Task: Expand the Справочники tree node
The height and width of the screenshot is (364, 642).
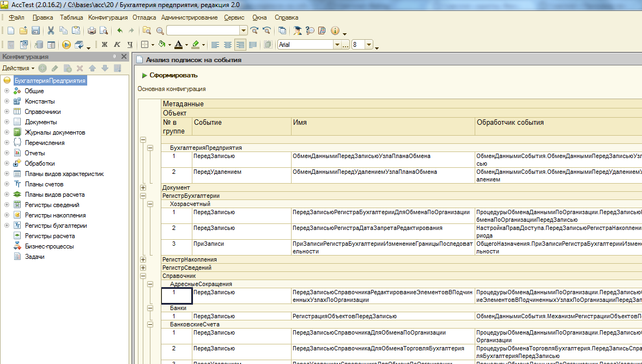Action: pos(7,112)
